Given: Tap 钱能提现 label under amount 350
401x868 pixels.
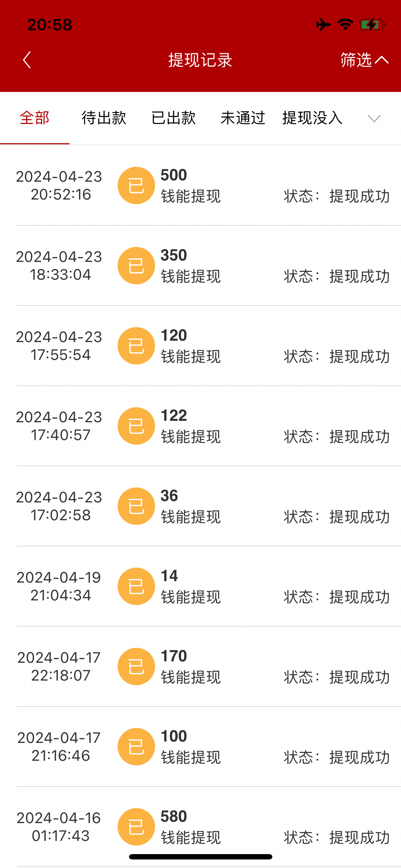Looking at the screenshot, I should tap(191, 277).
